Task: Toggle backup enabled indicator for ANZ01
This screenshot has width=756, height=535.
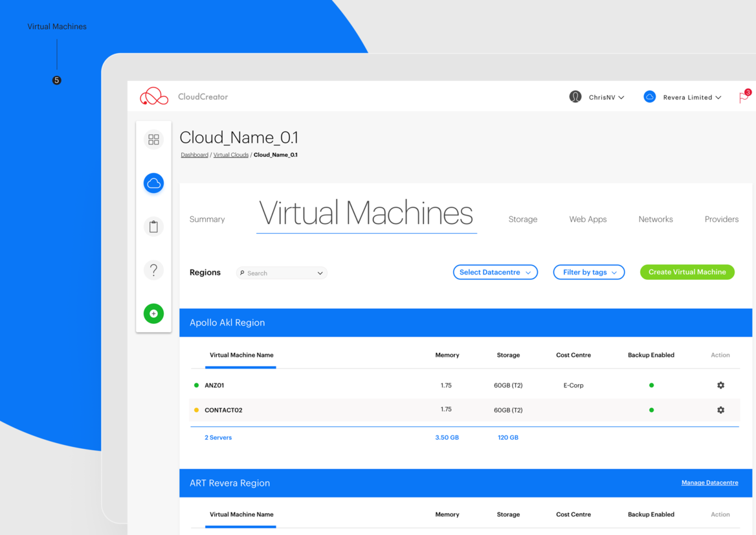Action: point(651,385)
